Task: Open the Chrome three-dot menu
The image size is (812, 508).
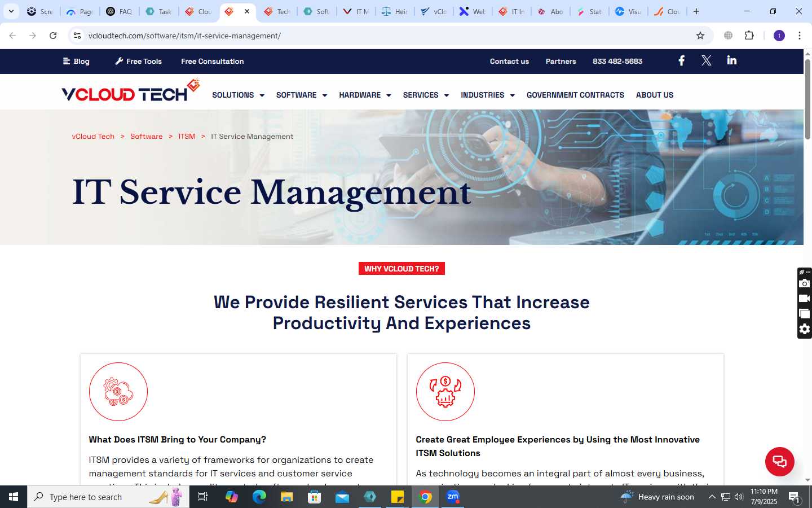Action: [x=799, y=36]
